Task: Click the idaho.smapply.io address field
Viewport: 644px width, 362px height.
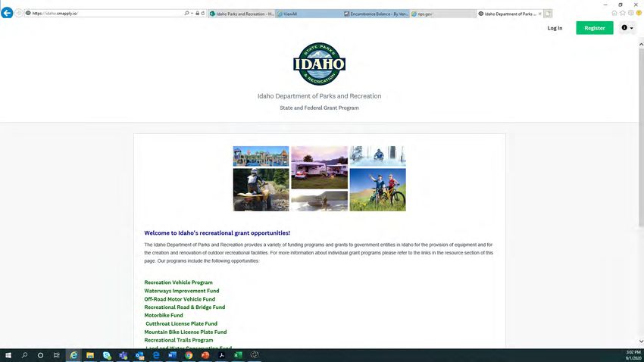Action: point(104,13)
